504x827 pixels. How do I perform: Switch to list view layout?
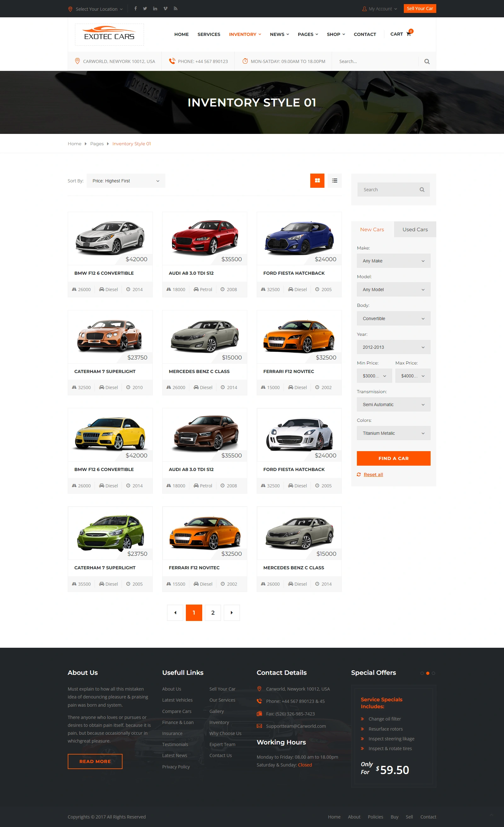(334, 181)
